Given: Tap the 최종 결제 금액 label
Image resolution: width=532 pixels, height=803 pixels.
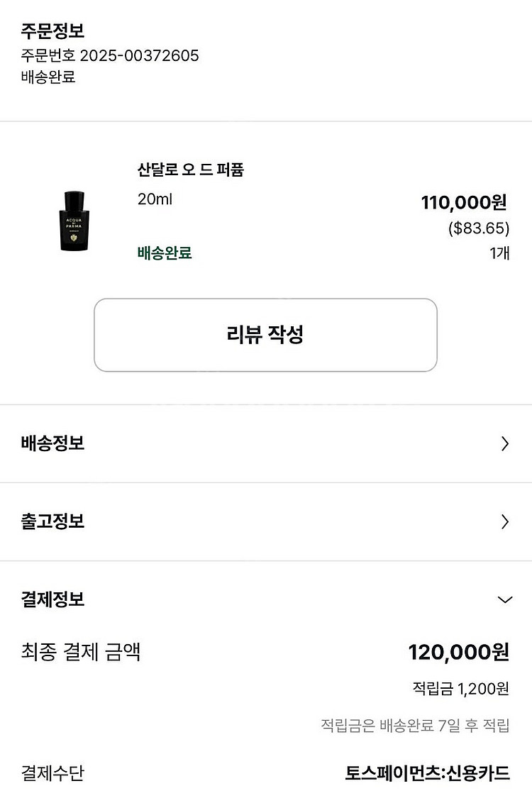Looking at the screenshot, I should [81, 651].
